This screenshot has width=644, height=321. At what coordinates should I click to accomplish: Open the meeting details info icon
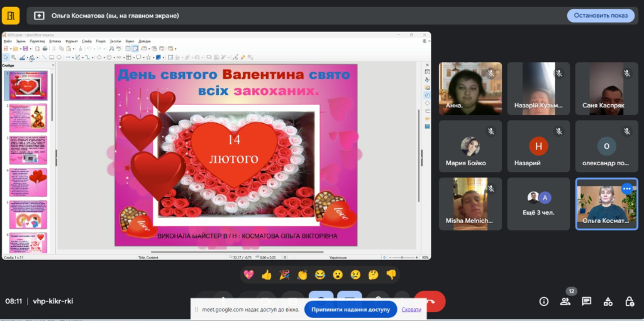(544, 302)
